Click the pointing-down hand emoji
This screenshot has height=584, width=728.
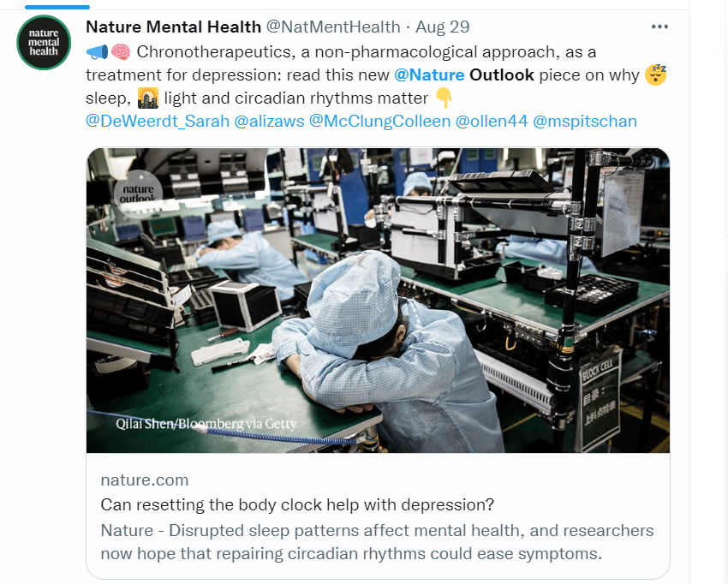pyautogui.click(x=444, y=98)
